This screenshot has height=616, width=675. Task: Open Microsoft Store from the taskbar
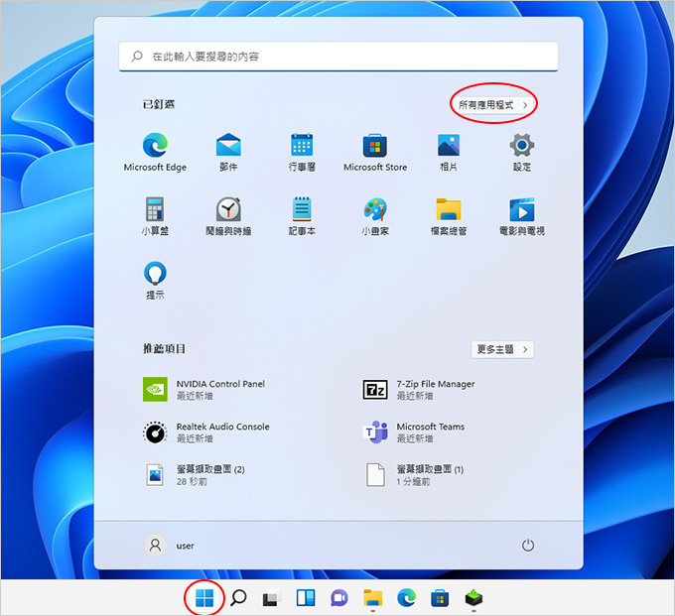(440, 598)
